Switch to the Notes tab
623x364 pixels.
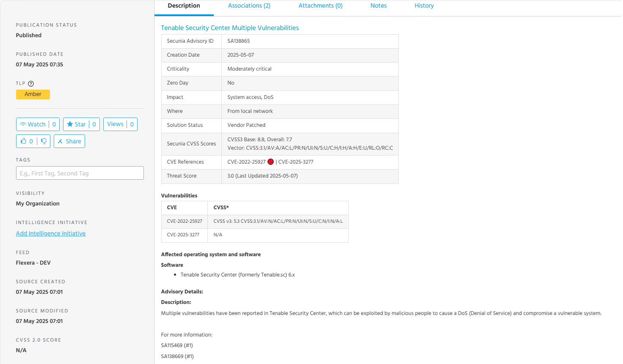point(378,6)
